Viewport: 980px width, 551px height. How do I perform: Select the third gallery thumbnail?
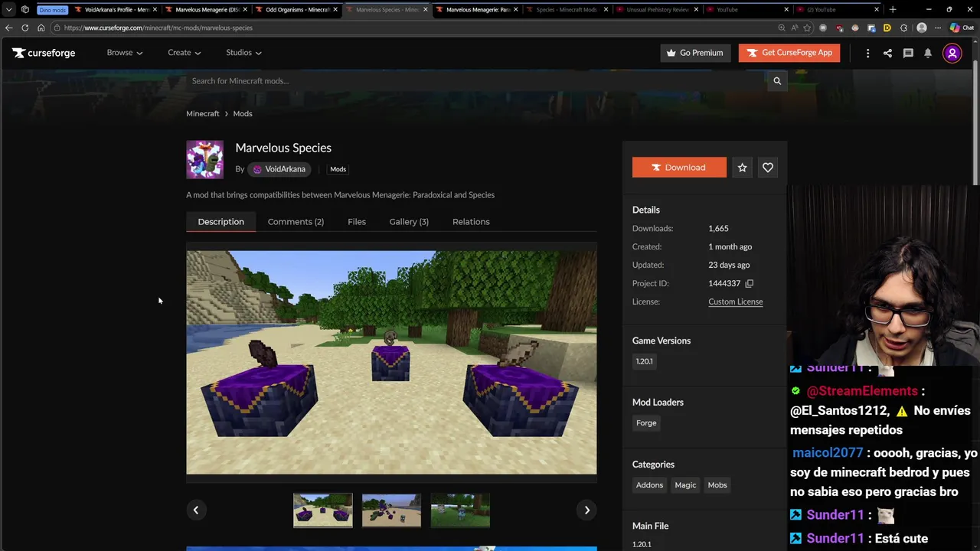[x=460, y=510]
